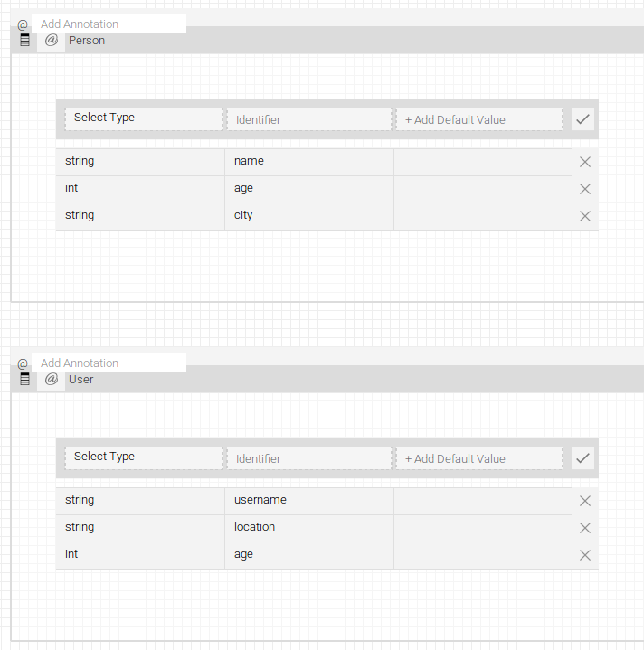Open Select Type dropdown in Person struct
644x650 pixels.
144,119
